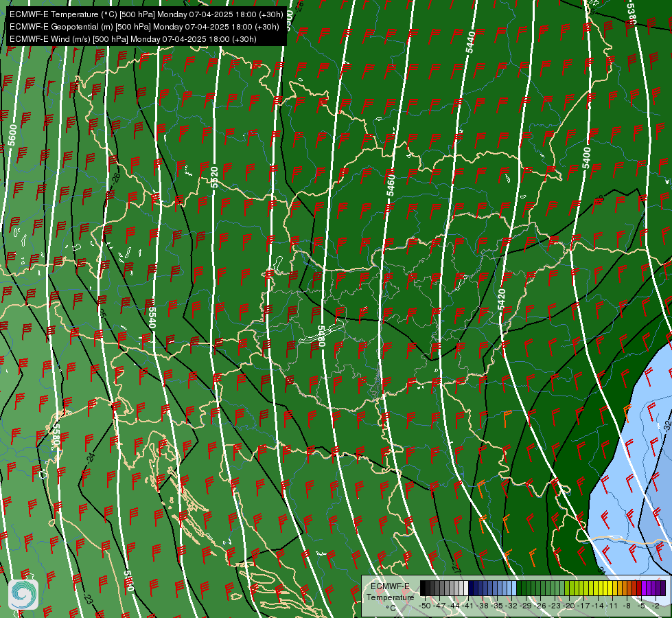Click the 5540 geopotential contour label
The height and width of the screenshot is (618, 672).
(151, 317)
